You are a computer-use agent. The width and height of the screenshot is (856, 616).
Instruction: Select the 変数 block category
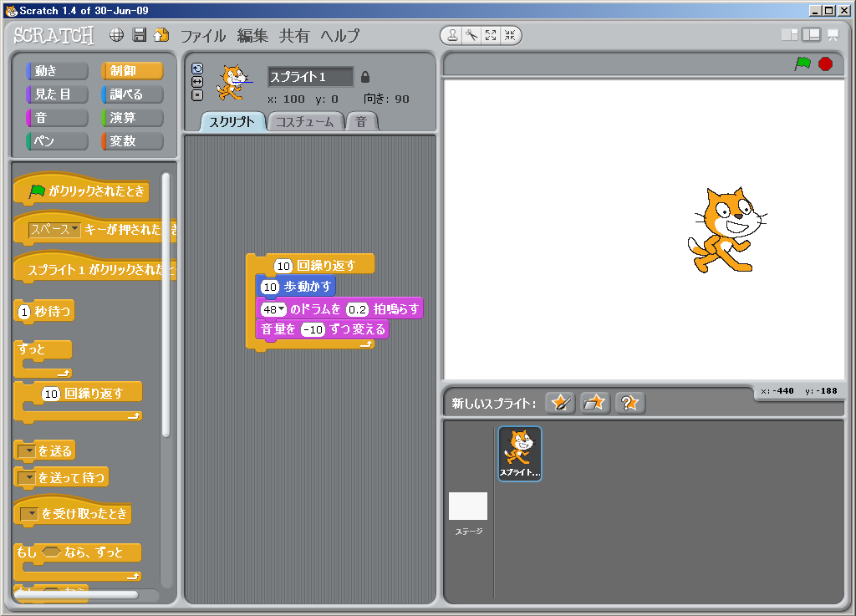click(132, 141)
